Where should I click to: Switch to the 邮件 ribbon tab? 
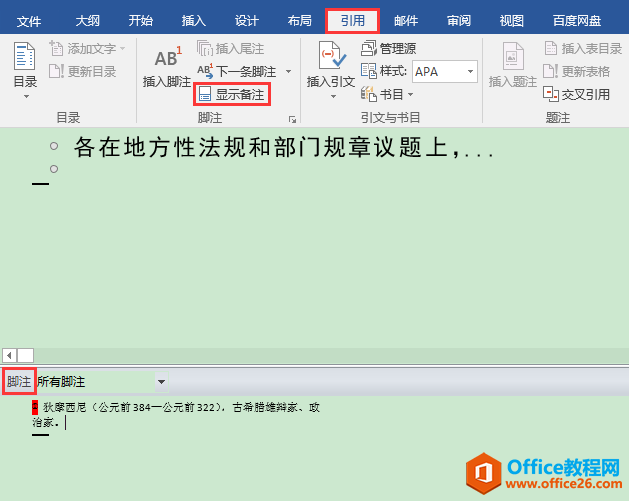(x=406, y=21)
